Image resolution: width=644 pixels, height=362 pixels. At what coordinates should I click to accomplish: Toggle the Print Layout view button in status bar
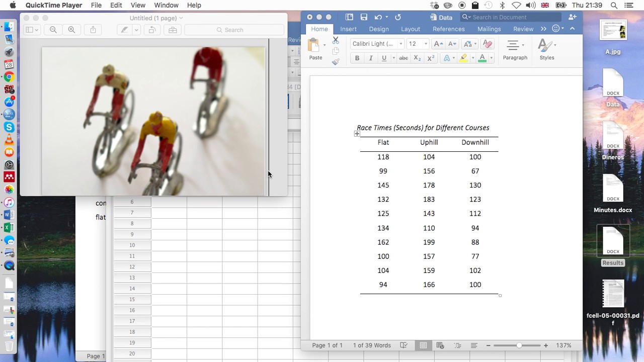tap(423, 345)
